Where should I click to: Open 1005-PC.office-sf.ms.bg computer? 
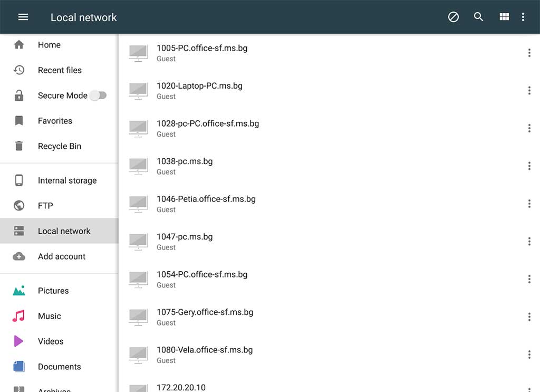coord(329,53)
